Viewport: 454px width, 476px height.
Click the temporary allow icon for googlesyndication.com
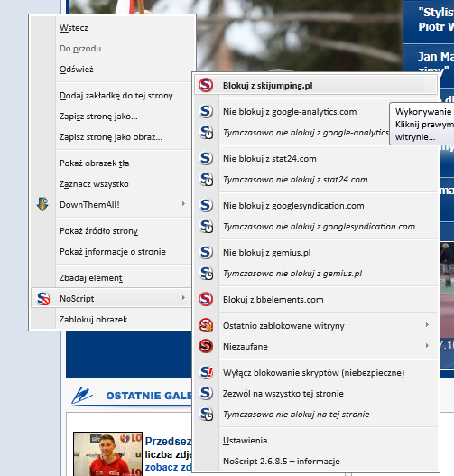point(206,226)
